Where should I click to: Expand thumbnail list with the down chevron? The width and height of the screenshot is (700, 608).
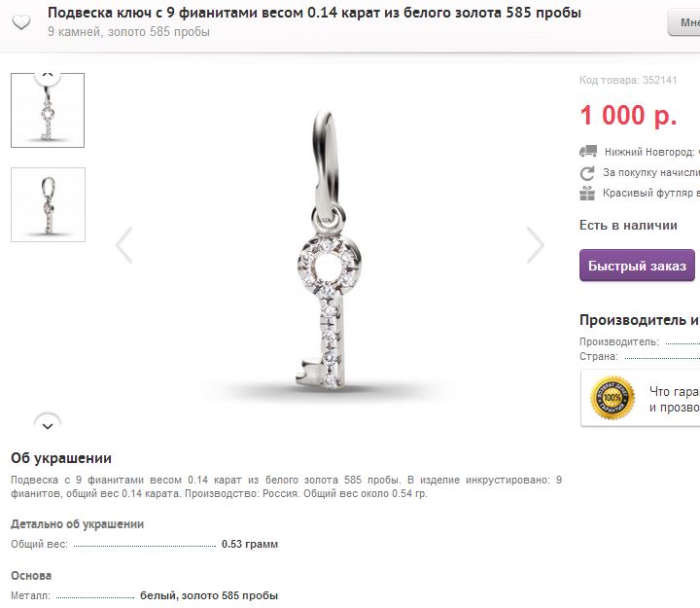48,422
